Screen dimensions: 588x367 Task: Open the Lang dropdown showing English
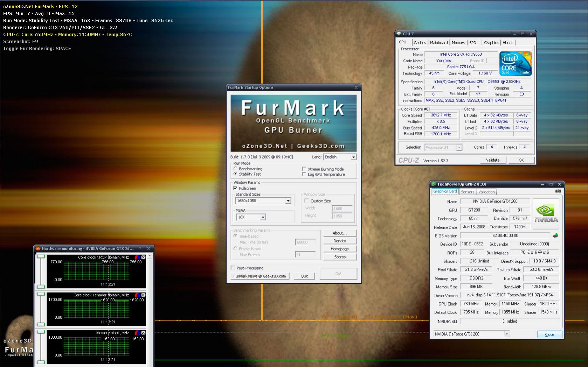click(340, 157)
